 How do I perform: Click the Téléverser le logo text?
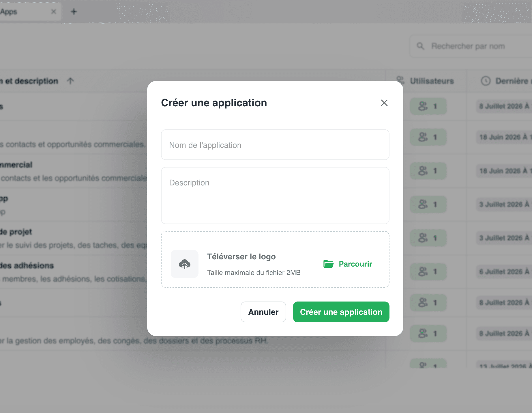(241, 256)
